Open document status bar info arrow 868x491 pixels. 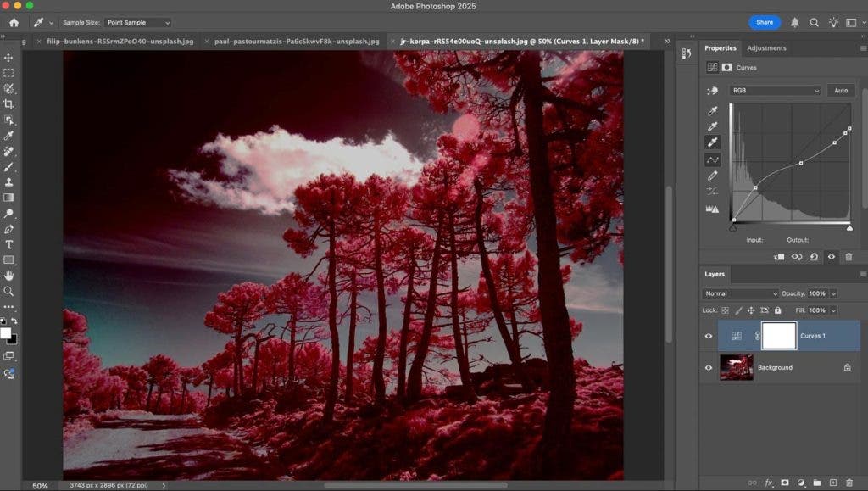point(164,485)
